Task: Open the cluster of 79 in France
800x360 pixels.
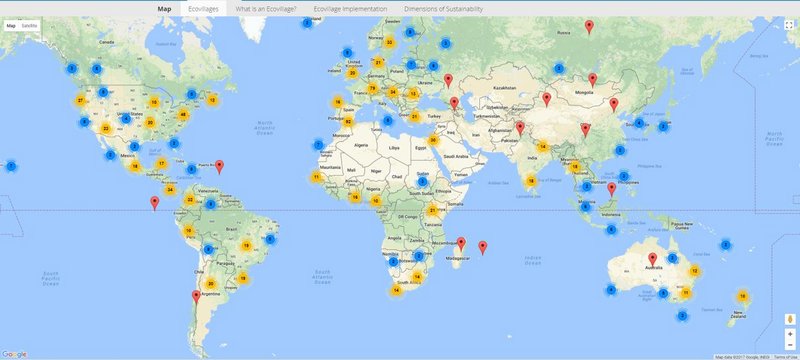Action: pos(372,88)
